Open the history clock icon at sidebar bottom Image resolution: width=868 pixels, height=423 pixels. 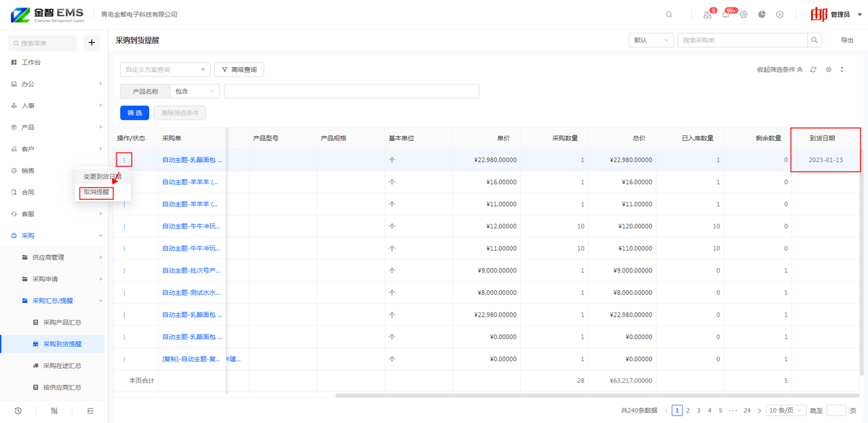point(18,411)
